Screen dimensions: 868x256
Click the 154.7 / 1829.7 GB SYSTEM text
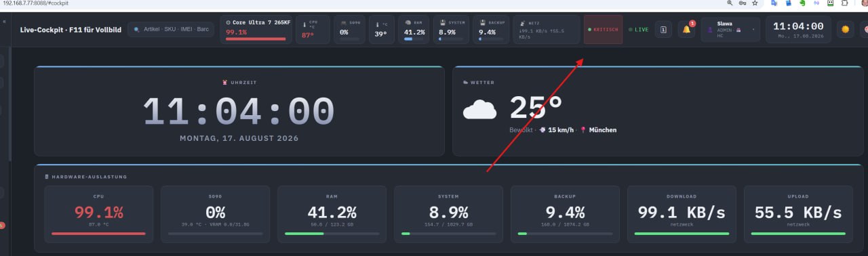[448, 224]
